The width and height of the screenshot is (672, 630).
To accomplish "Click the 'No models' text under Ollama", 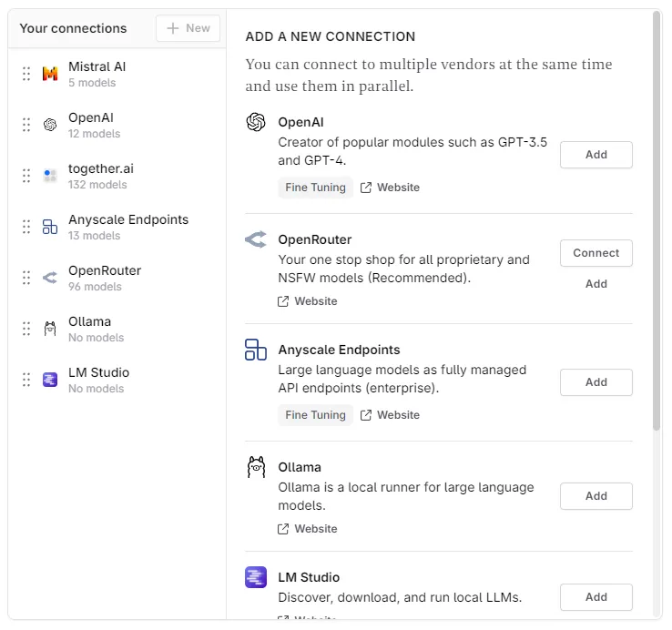I will point(96,338).
